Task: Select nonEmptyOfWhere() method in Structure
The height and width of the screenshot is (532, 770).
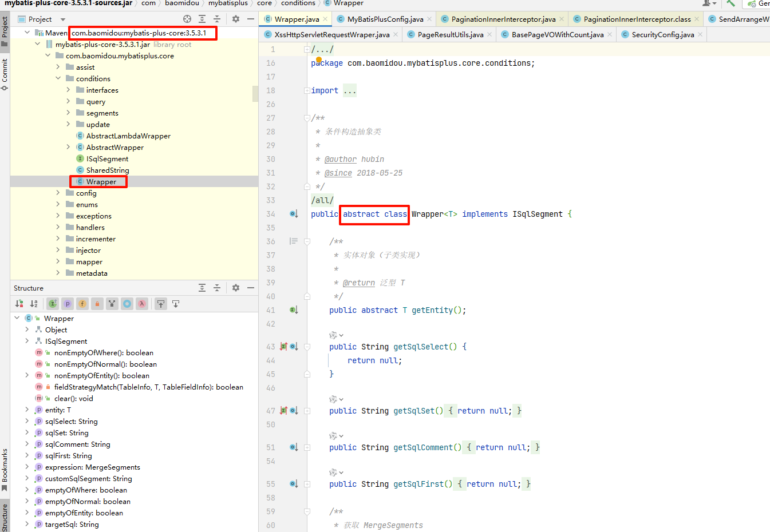Action: [x=104, y=352]
